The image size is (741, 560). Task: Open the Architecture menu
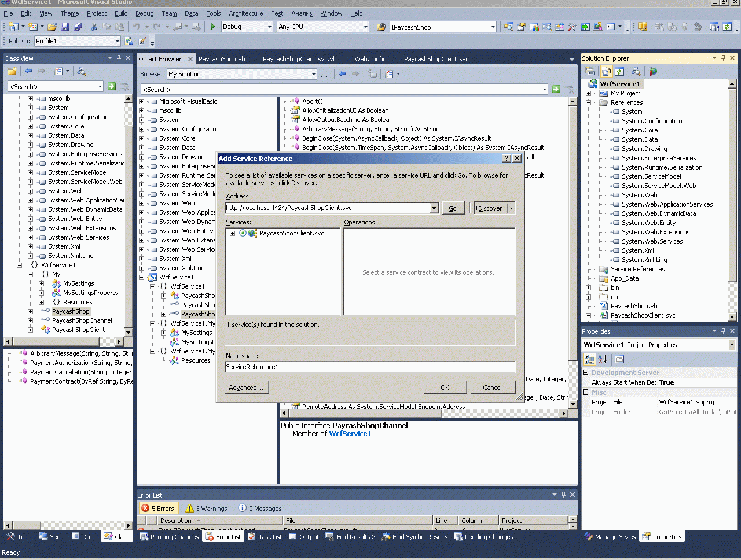[245, 13]
